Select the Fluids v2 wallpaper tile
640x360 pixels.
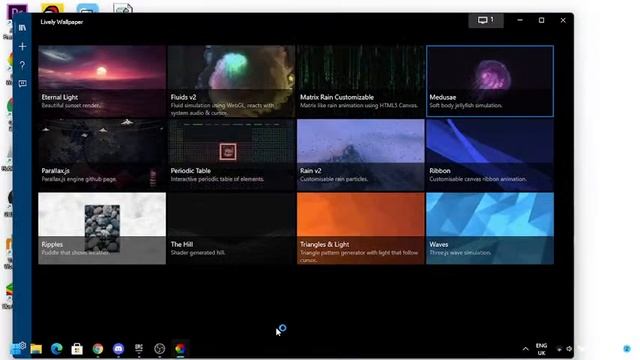[x=231, y=81]
